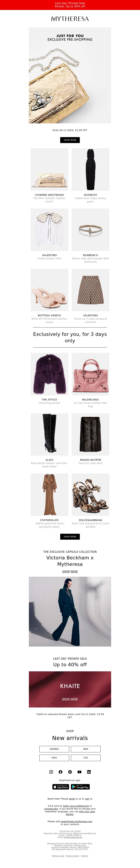Open the YouTube social icon
This screenshot has width=140, height=868.
tap(79, 772)
